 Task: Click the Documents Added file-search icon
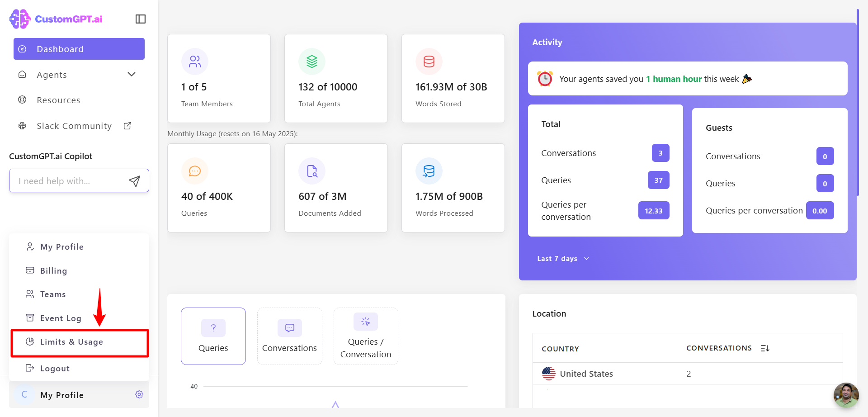(312, 171)
